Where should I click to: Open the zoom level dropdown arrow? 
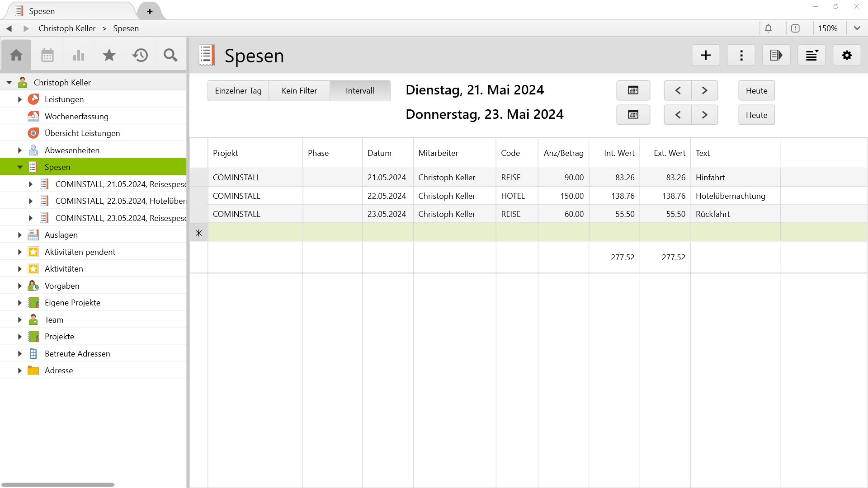pos(857,28)
